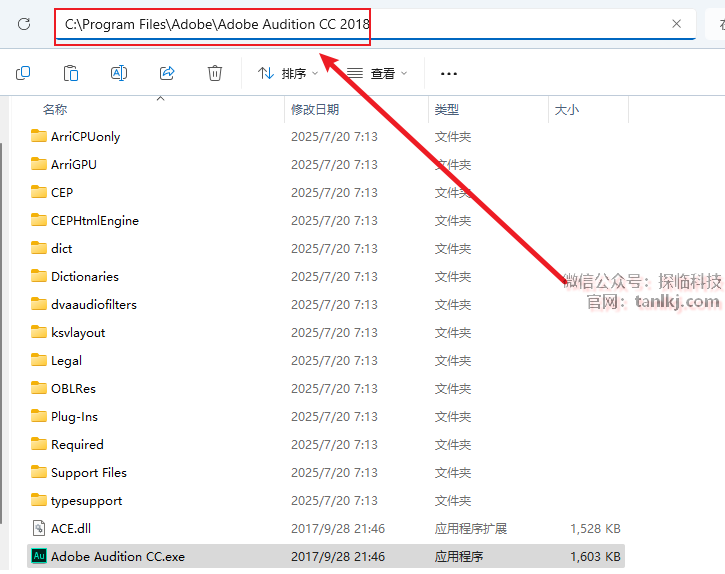725x574 pixels.
Task: Select the ArriCPUonly folder icon
Action: [x=39, y=136]
